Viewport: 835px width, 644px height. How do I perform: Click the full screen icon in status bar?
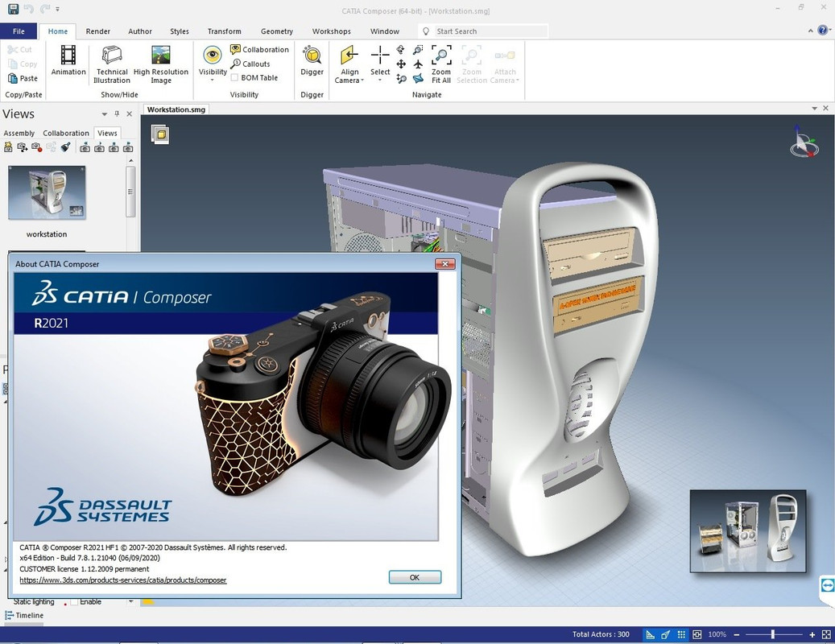[x=826, y=634]
